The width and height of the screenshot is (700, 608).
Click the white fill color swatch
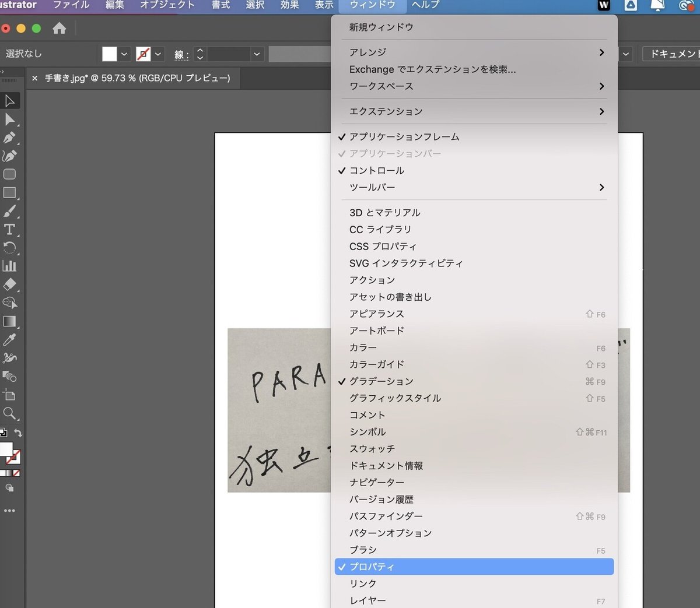(109, 54)
